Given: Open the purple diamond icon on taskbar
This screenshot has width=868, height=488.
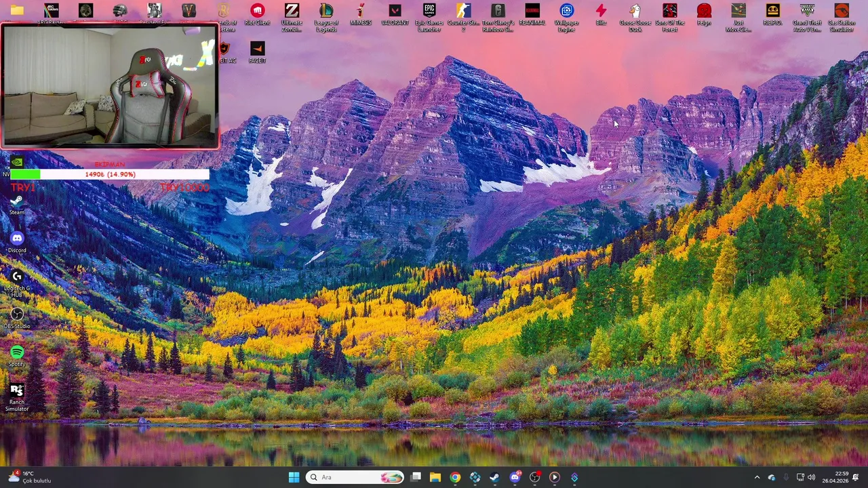Looking at the screenshot, I should coord(574,477).
